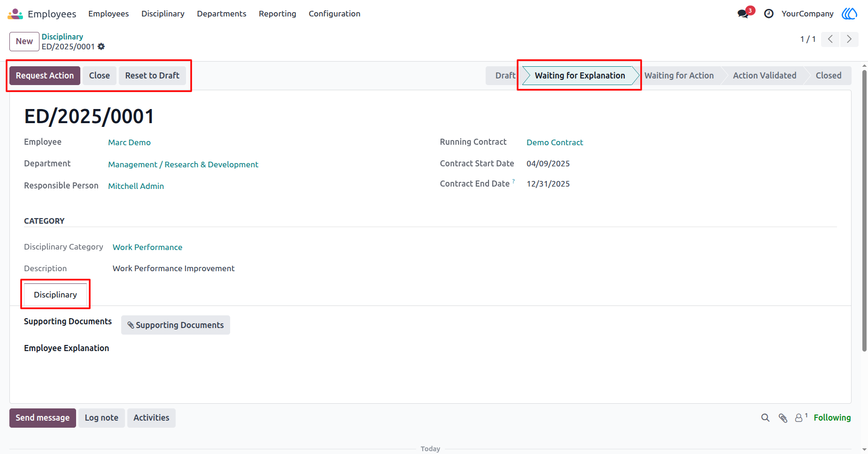Viewport: 868px width, 454px height.
Task: Click the Odoo user avatar icon
Action: (849, 14)
